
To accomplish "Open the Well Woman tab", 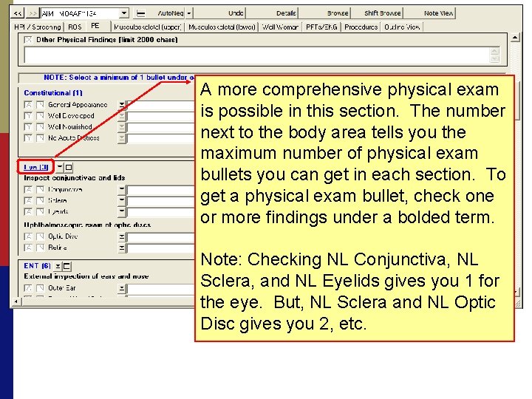I will [280, 27].
